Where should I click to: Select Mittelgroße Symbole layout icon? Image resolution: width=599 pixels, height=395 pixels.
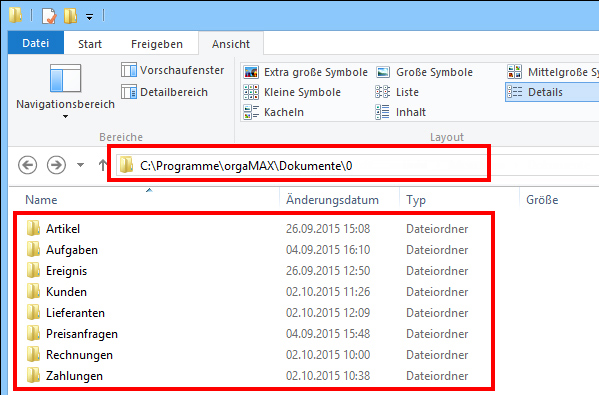[515, 72]
